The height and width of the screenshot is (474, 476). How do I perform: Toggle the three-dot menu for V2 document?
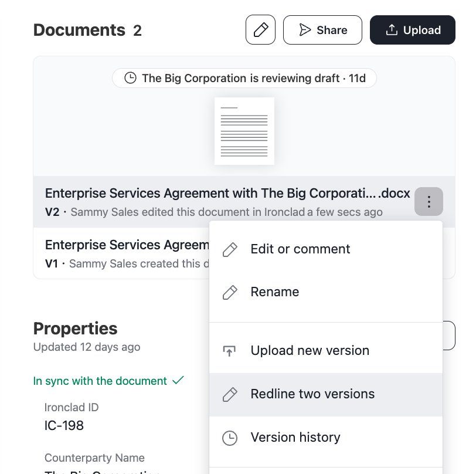[x=429, y=202]
